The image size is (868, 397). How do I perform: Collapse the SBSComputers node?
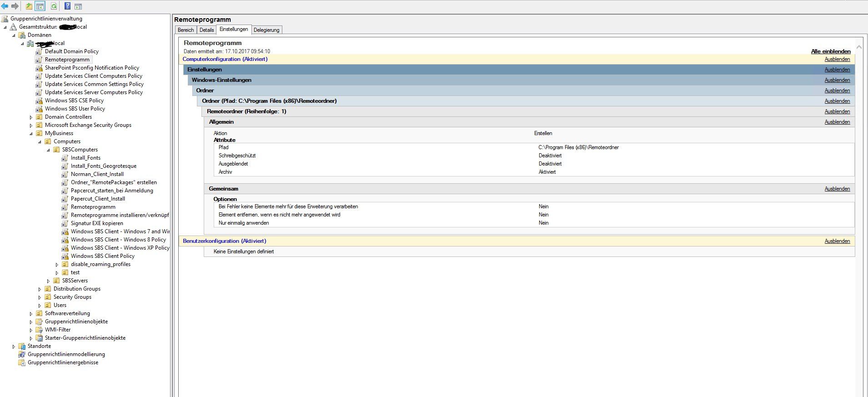click(x=48, y=150)
